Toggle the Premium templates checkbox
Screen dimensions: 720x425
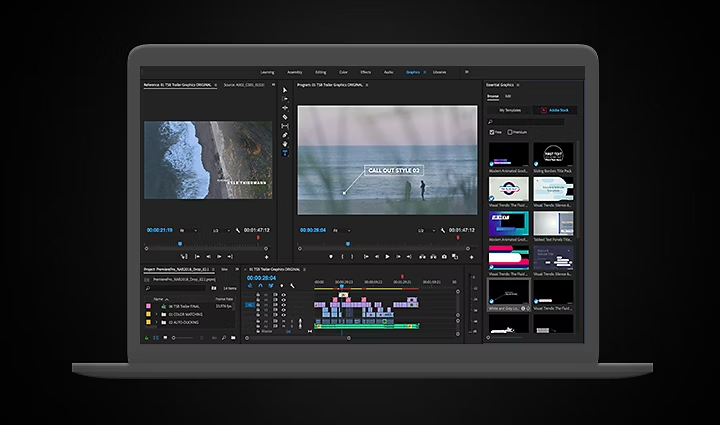pyautogui.click(x=510, y=132)
